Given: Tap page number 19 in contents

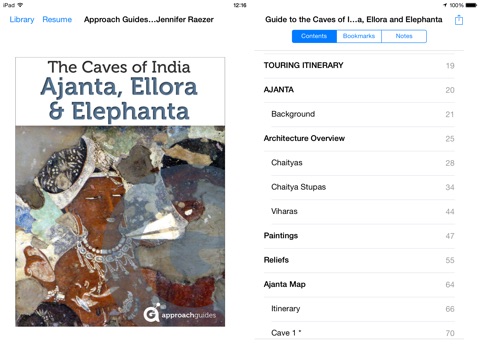Looking at the screenshot, I should [450, 66].
